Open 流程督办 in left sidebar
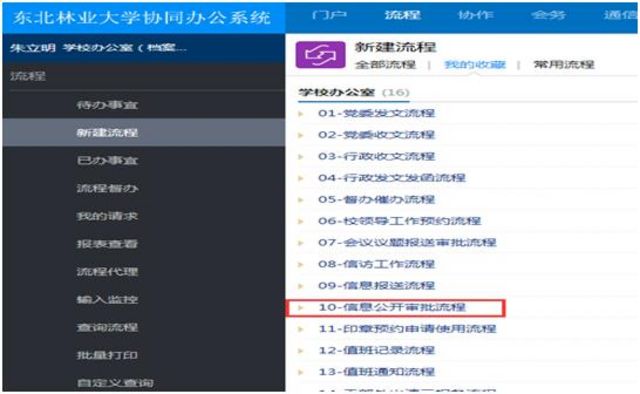This screenshot has height=394, width=640. (x=107, y=188)
